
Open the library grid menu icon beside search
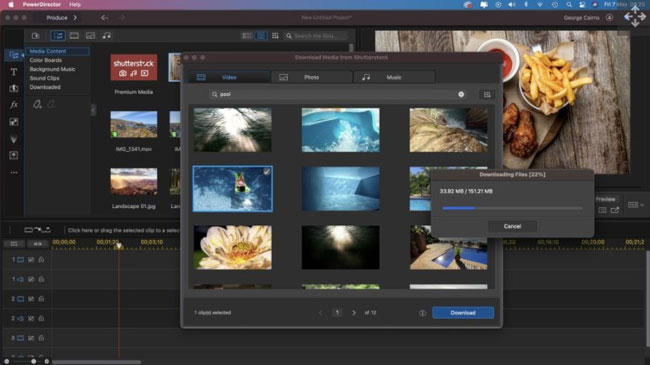pos(275,36)
